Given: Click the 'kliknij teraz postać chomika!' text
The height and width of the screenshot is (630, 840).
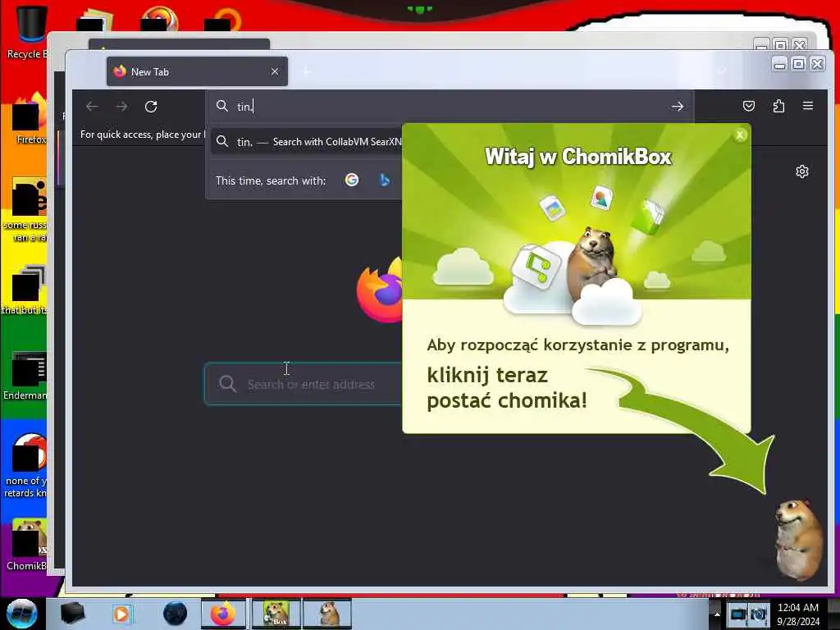Looking at the screenshot, I should tap(507, 388).
